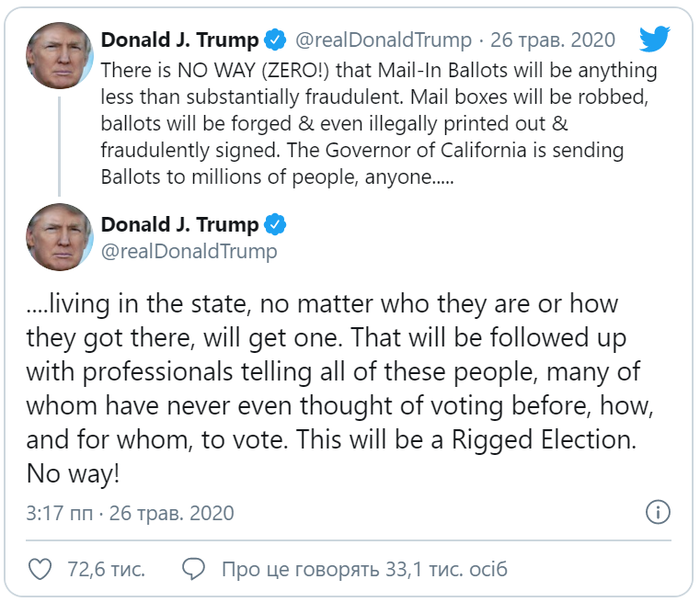Viewport: 700px width, 602px height.
Task: Open 'Про це говорять 33,1 тис. осіб' link
Action: [364, 569]
